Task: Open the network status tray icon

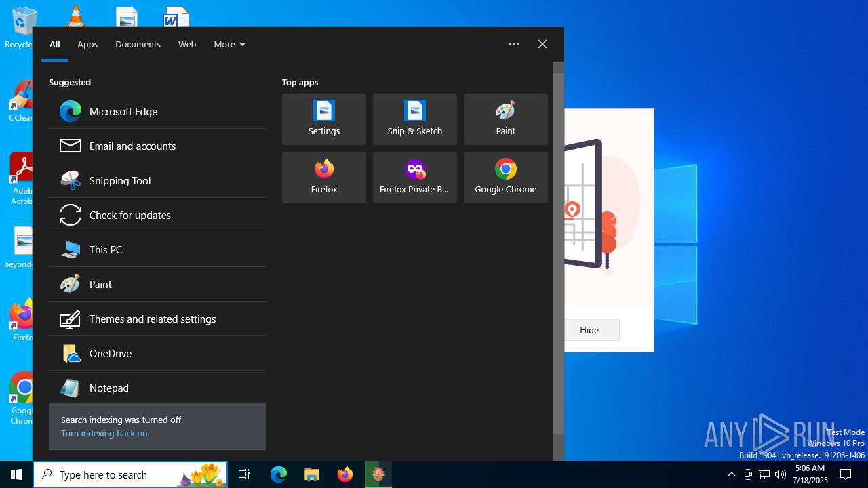Action: pyautogui.click(x=764, y=474)
